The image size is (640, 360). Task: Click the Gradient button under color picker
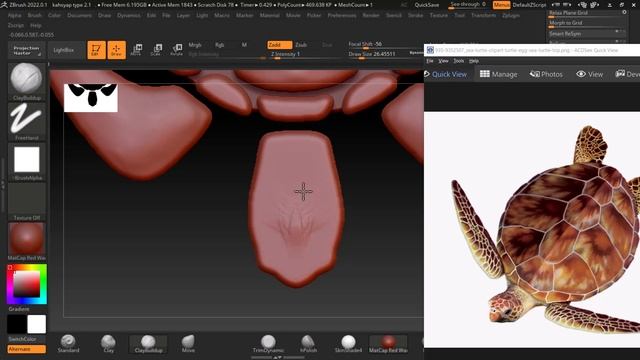(19, 309)
